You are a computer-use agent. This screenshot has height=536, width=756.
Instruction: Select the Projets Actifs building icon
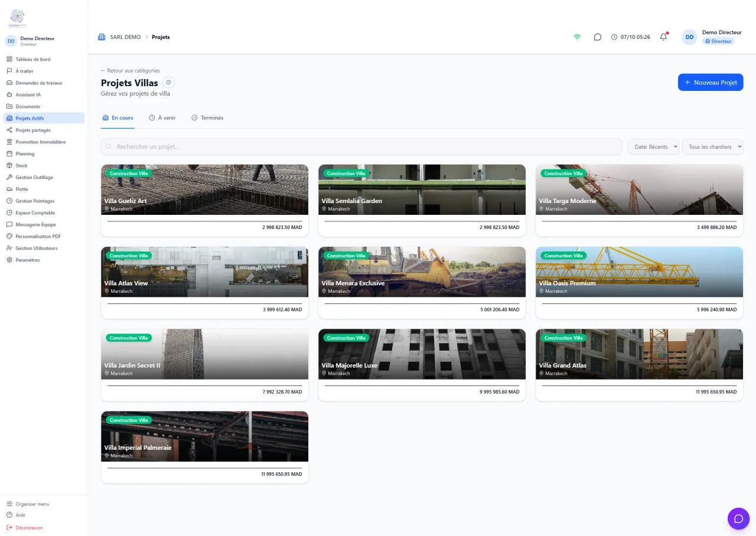9,118
